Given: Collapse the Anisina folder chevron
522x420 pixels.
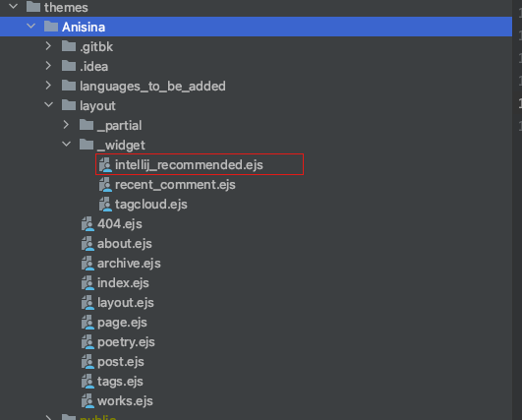Looking at the screenshot, I should [x=30, y=26].
